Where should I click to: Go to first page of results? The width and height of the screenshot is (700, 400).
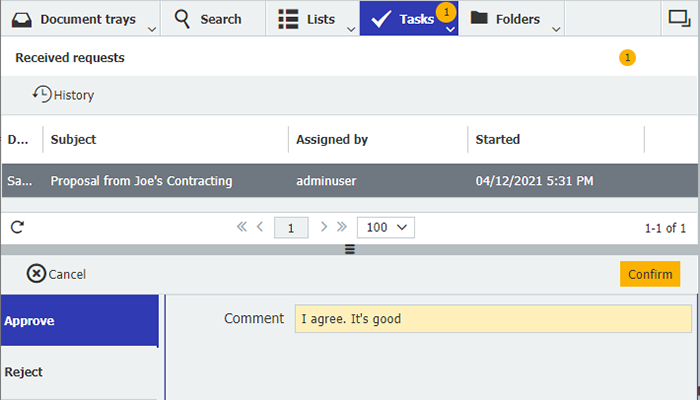coord(242,227)
